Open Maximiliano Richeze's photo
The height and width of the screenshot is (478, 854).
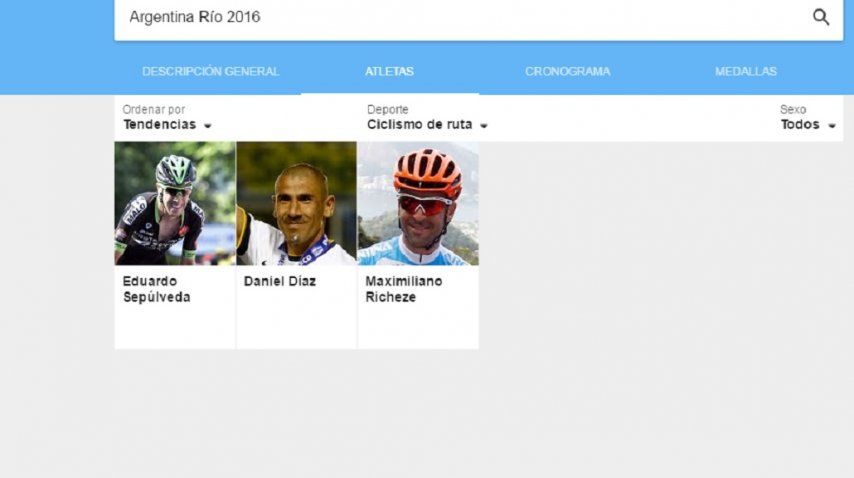click(418, 204)
